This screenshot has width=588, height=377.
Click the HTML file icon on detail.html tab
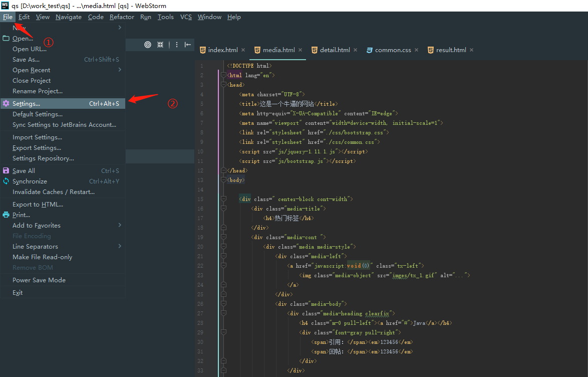point(314,50)
